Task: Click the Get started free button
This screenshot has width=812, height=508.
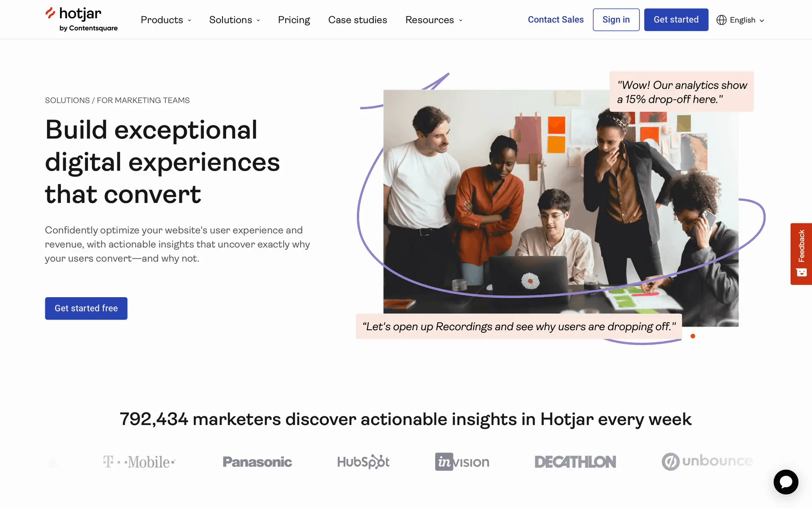Action: click(86, 308)
